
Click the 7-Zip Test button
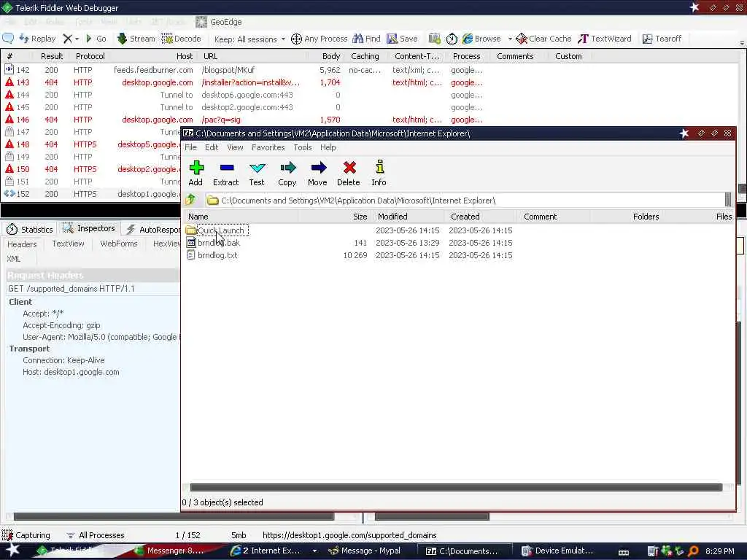coord(257,174)
